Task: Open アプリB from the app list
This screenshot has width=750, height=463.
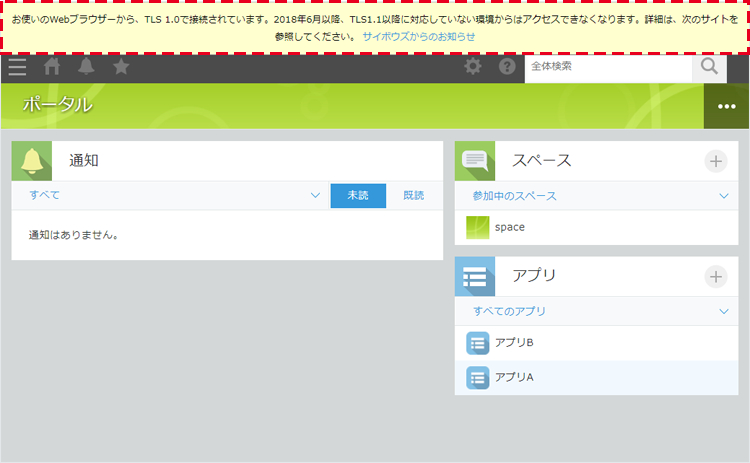Action: point(514,343)
